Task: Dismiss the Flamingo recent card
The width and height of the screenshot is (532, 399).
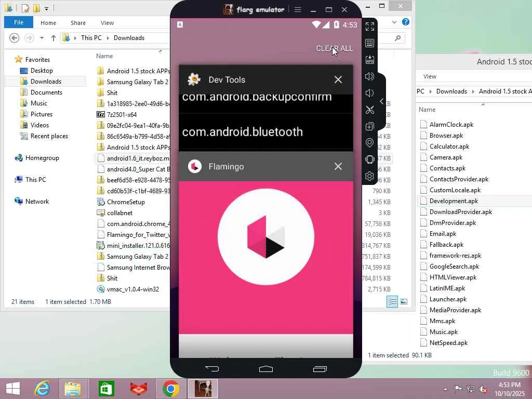Action: pyautogui.click(x=338, y=166)
